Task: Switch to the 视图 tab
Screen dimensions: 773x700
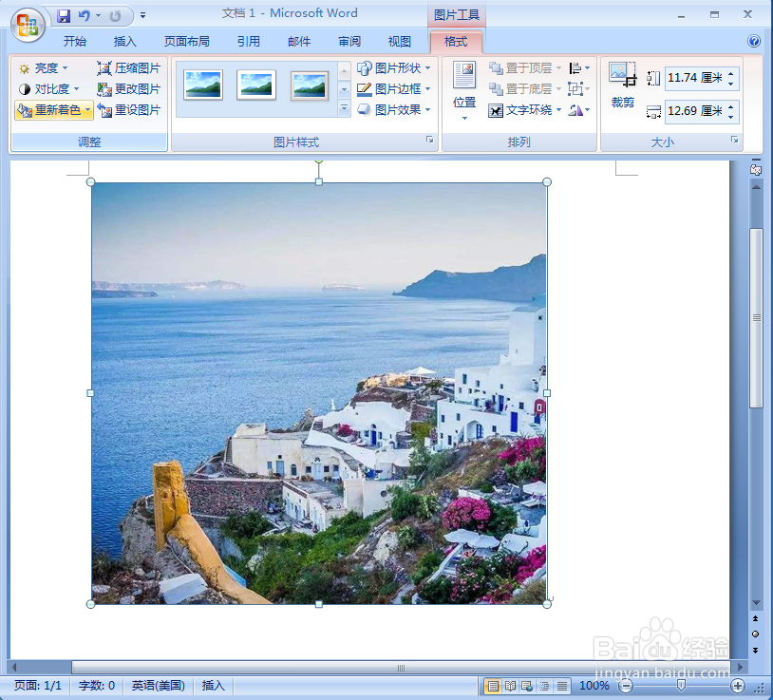Action: [399, 42]
